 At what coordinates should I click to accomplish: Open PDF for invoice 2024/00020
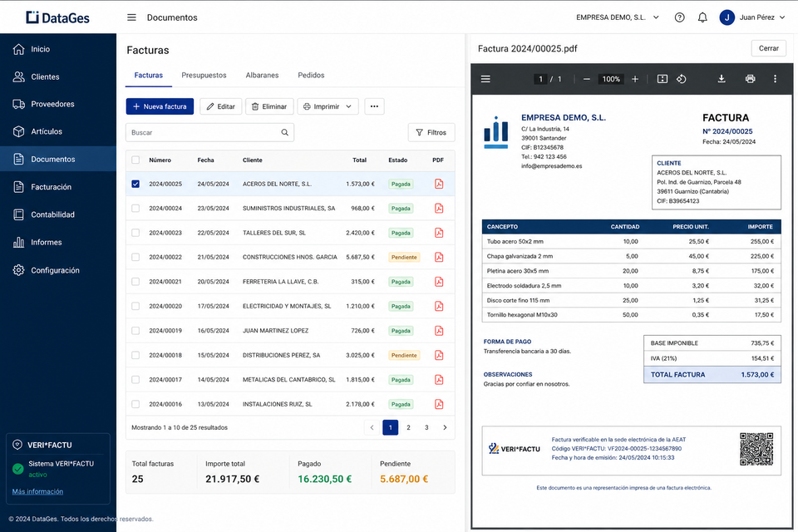click(439, 306)
